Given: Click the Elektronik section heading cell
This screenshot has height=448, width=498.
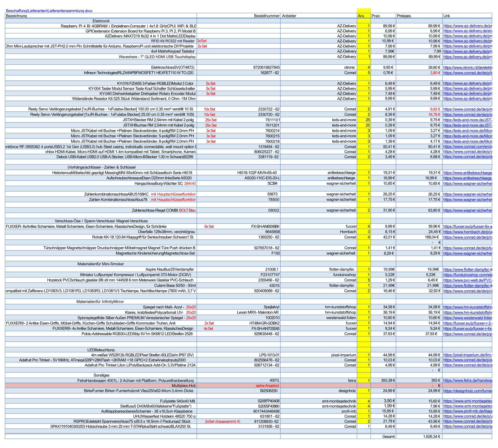Looking at the screenshot, I should point(101,21).
